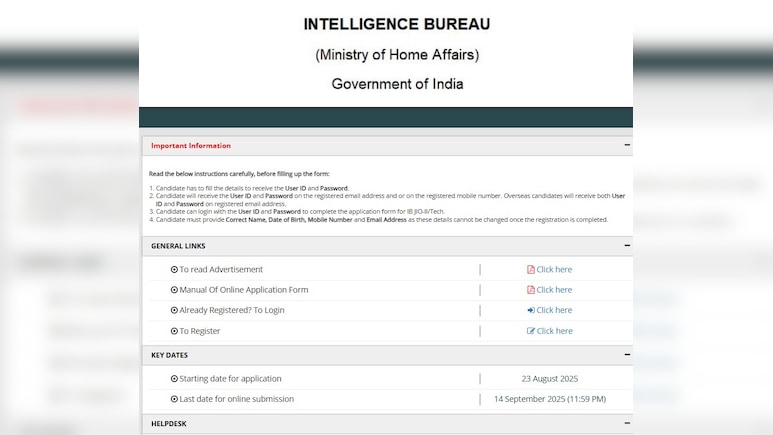
Task: Click the PDF icon for Application Form manual
Action: tap(531, 290)
